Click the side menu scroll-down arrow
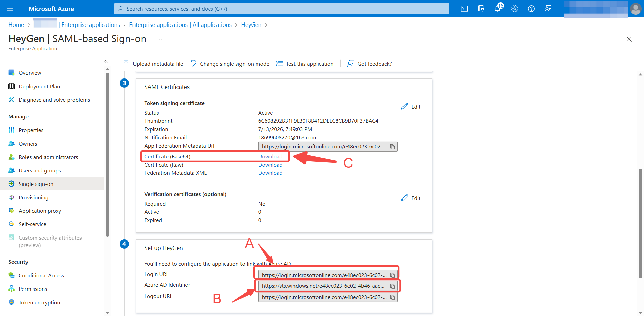The image size is (644, 316). tap(107, 313)
